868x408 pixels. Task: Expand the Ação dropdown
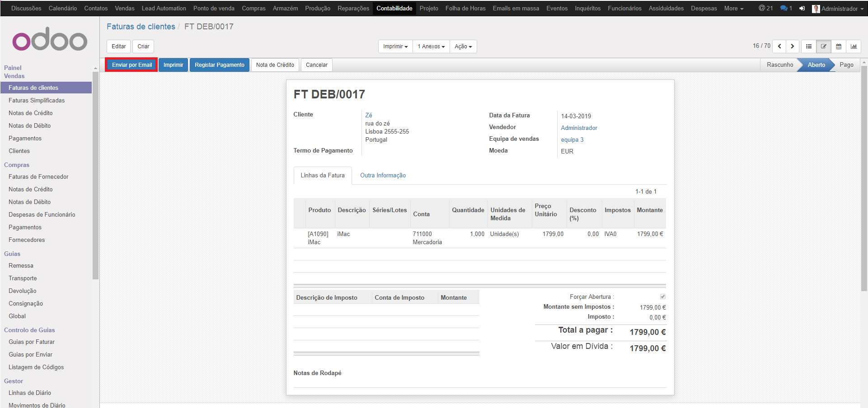point(463,46)
